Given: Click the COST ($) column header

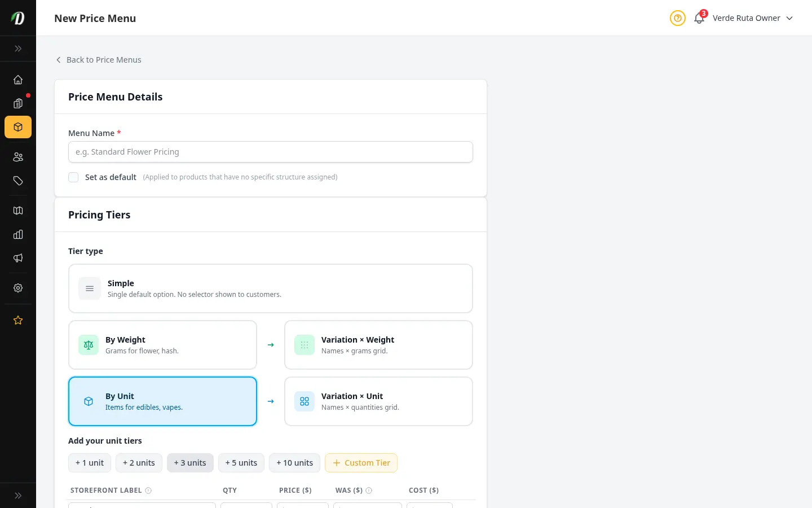Looking at the screenshot, I should point(423,491).
